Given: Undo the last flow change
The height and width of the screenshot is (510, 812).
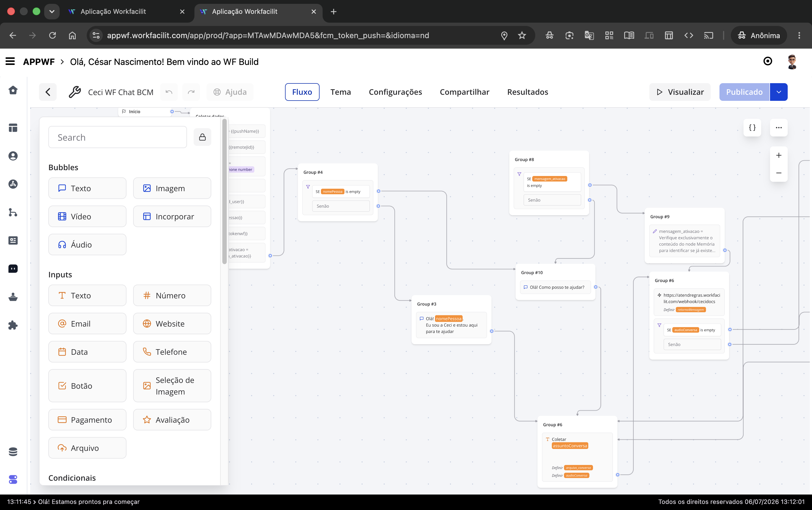Looking at the screenshot, I should pos(169,92).
